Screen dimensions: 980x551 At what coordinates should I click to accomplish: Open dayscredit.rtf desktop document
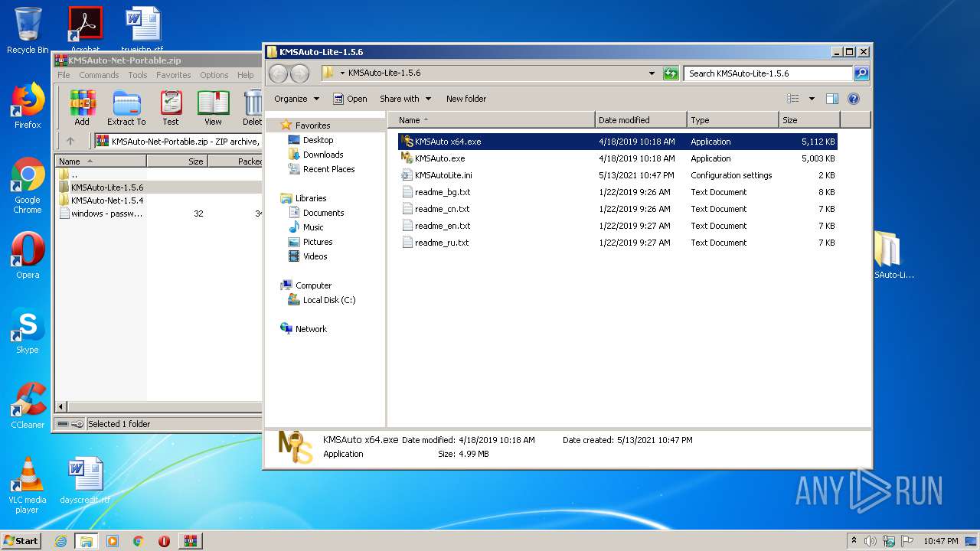point(85,481)
